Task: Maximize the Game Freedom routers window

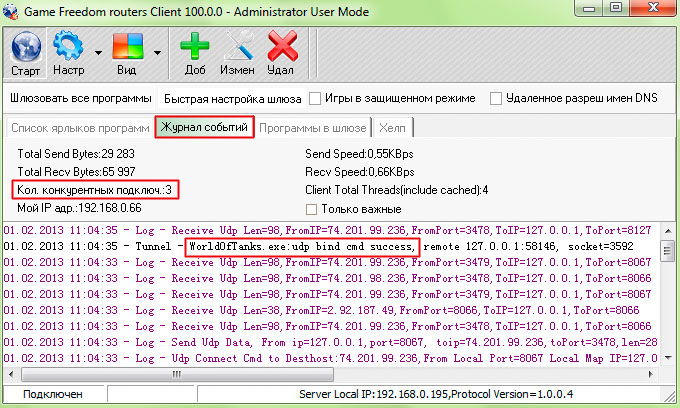Action: click(x=616, y=8)
